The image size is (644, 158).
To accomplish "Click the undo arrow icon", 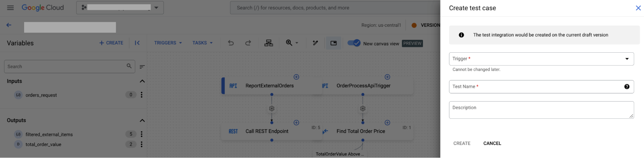I will click(x=231, y=43).
